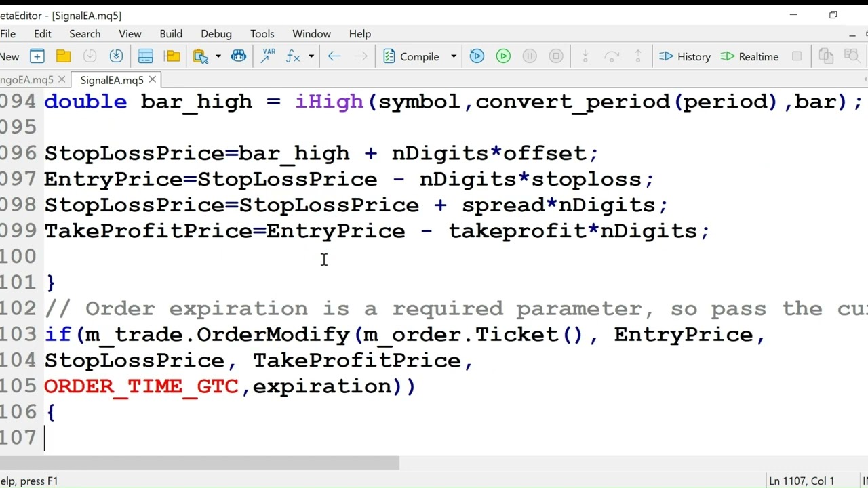Click the 'Ln 1107, Col 1' status text

[802, 481]
